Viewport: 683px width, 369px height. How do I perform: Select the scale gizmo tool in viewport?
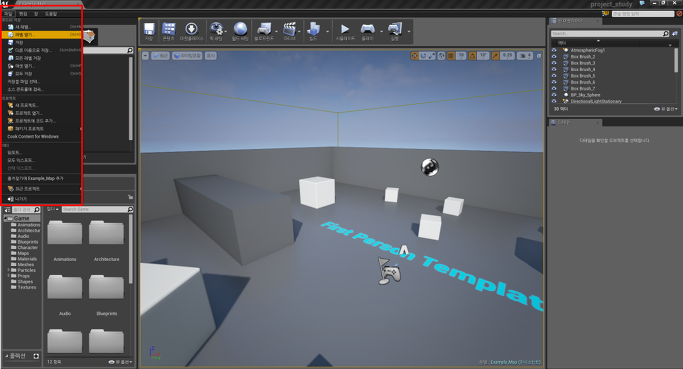[431, 56]
